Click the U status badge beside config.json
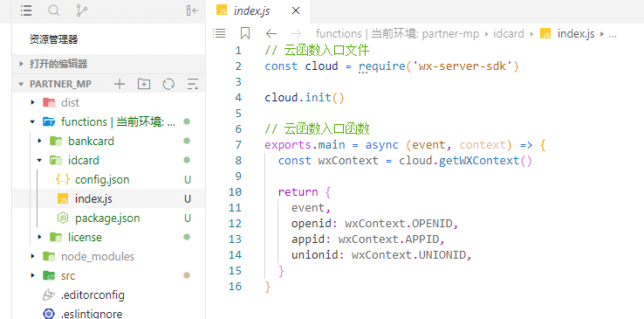 tap(188, 180)
